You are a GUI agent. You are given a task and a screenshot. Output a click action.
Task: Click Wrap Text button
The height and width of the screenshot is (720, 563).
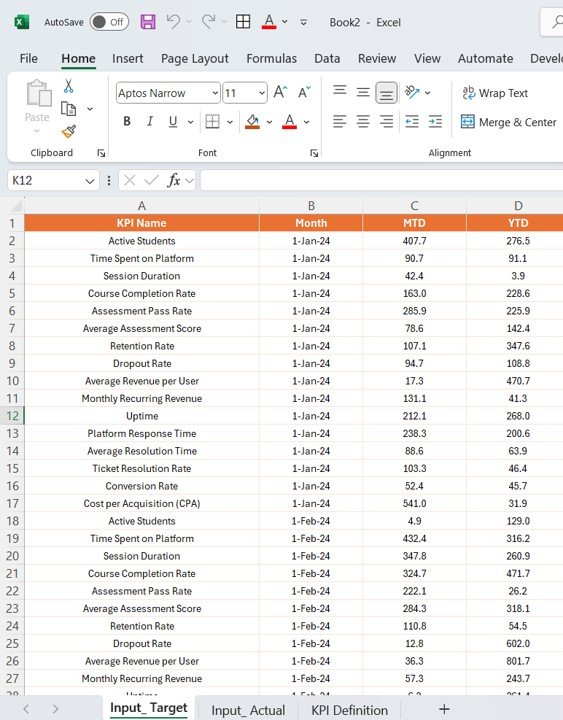click(x=495, y=93)
